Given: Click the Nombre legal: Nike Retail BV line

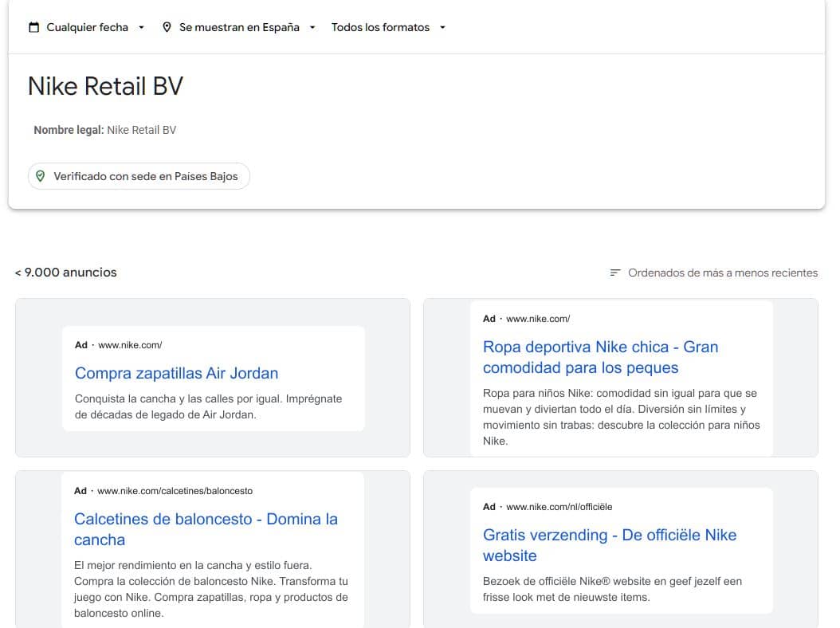Looking at the screenshot, I should [105, 130].
